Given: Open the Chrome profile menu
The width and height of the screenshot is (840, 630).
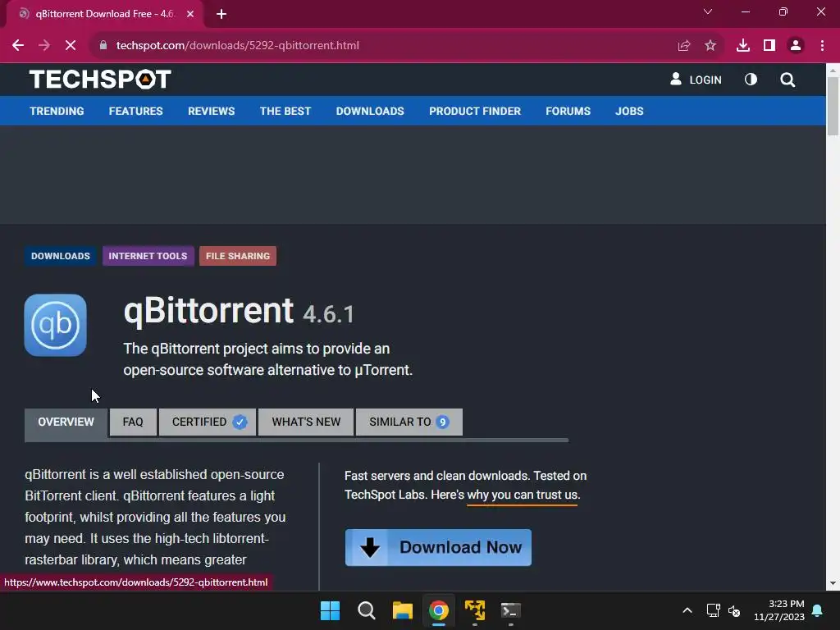Looking at the screenshot, I should (796, 46).
